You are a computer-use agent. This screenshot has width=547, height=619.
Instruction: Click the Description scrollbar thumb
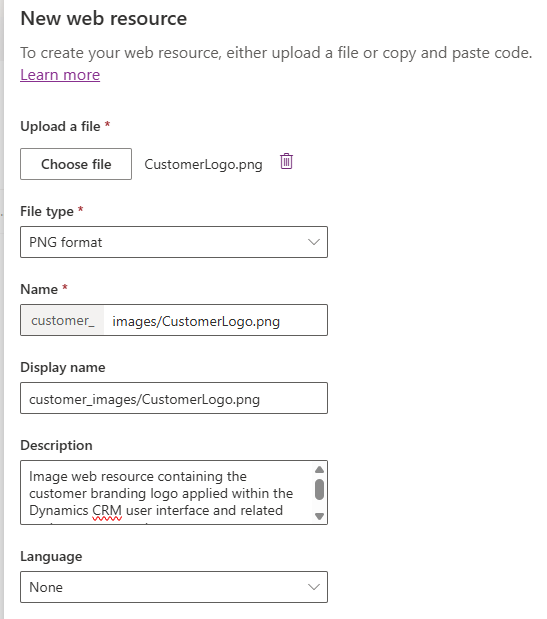click(319, 490)
